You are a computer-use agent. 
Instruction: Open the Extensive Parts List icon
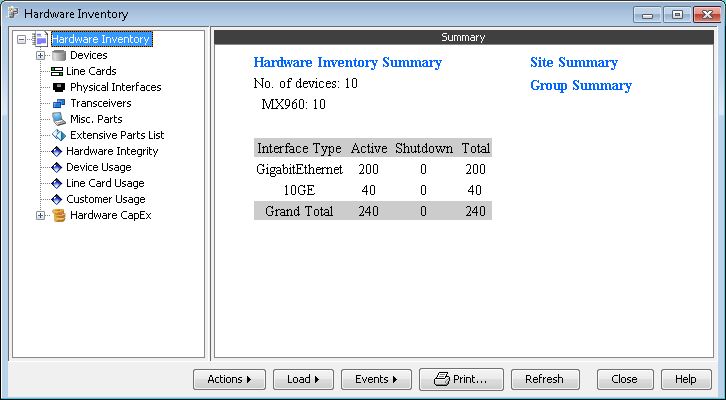(58, 135)
